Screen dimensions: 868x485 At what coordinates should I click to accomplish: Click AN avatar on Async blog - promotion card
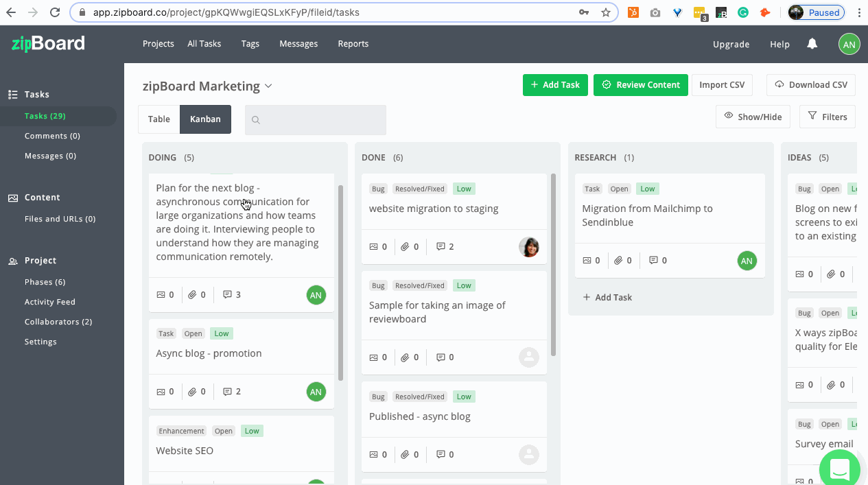tap(316, 392)
